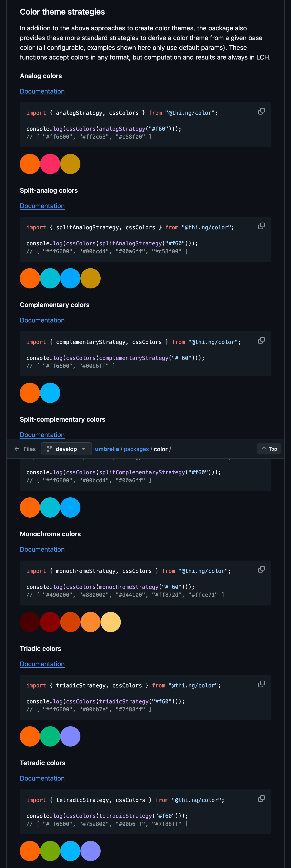Jump to Top of the page
Screen dimensions: 291x868
[x=269, y=449]
